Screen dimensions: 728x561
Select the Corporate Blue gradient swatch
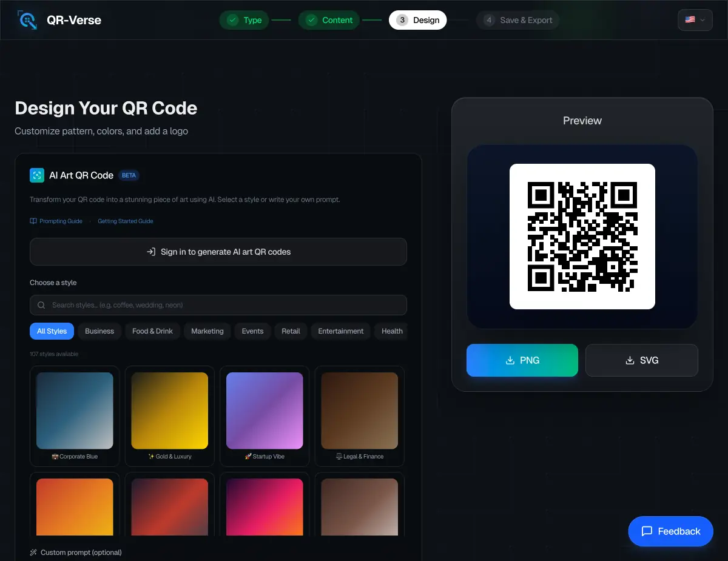(x=75, y=411)
